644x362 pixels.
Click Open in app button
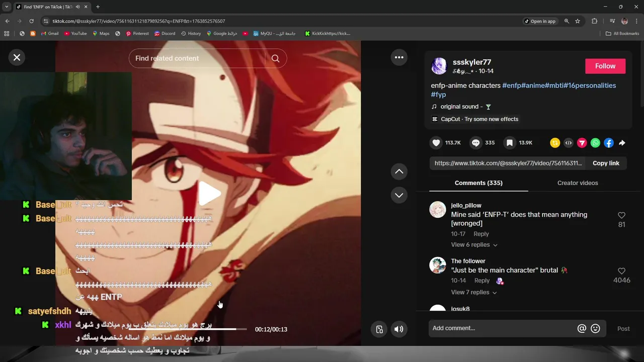[x=540, y=21]
